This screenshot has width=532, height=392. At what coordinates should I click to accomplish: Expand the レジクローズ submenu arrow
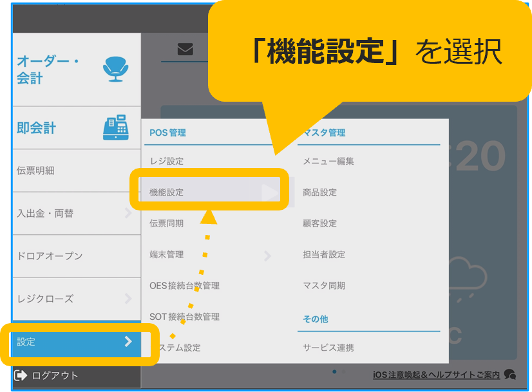[x=128, y=299]
